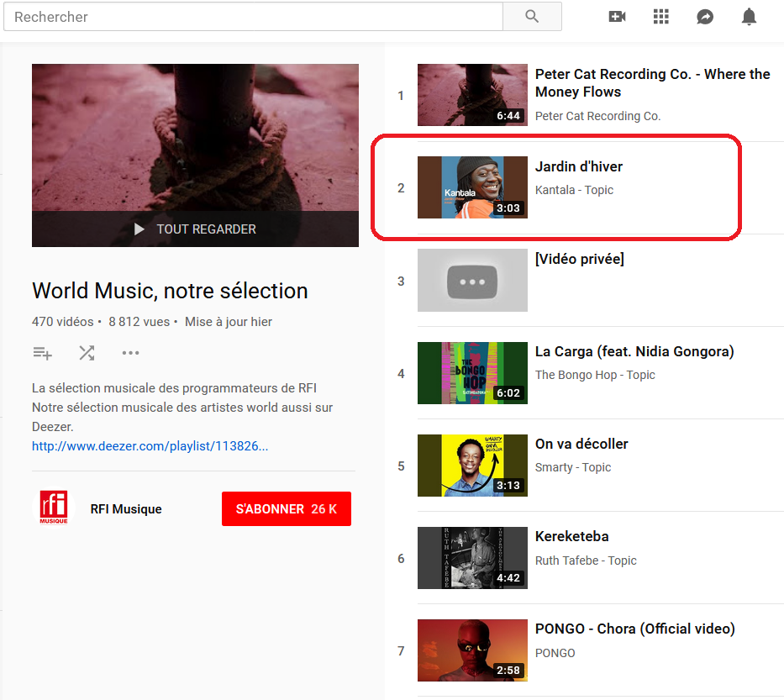Viewport: 784px width, 700px height.
Task: Open the notifications bell
Action: (x=749, y=17)
